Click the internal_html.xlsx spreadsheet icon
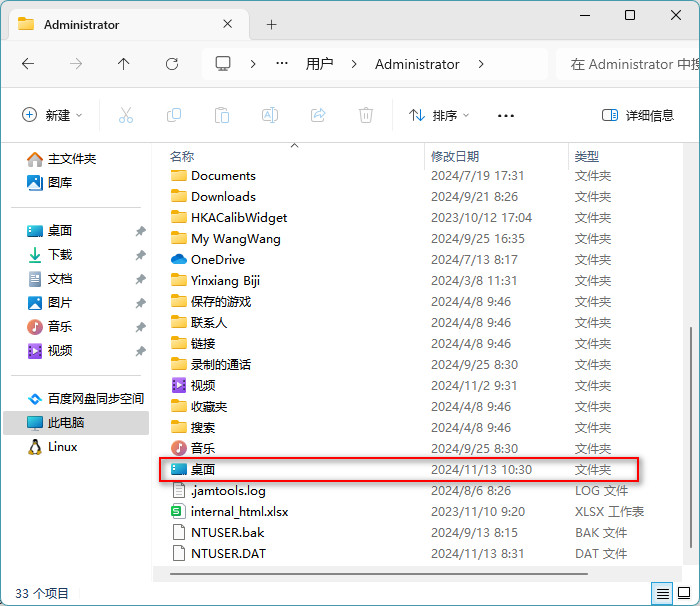This screenshot has height=606, width=700. (x=177, y=511)
